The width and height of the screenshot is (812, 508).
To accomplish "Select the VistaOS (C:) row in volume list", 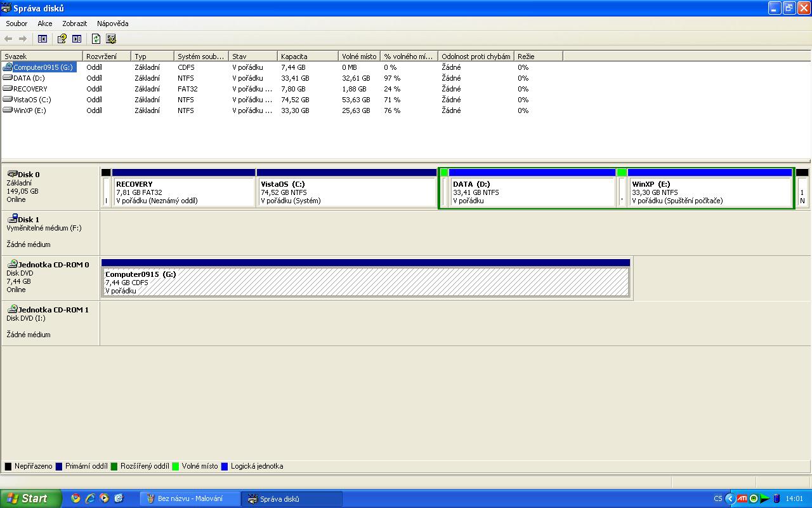I will coord(32,100).
